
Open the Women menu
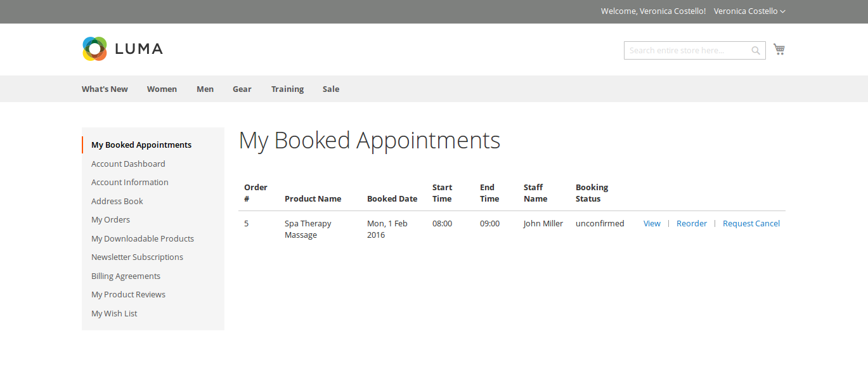pyautogui.click(x=162, y=89)
